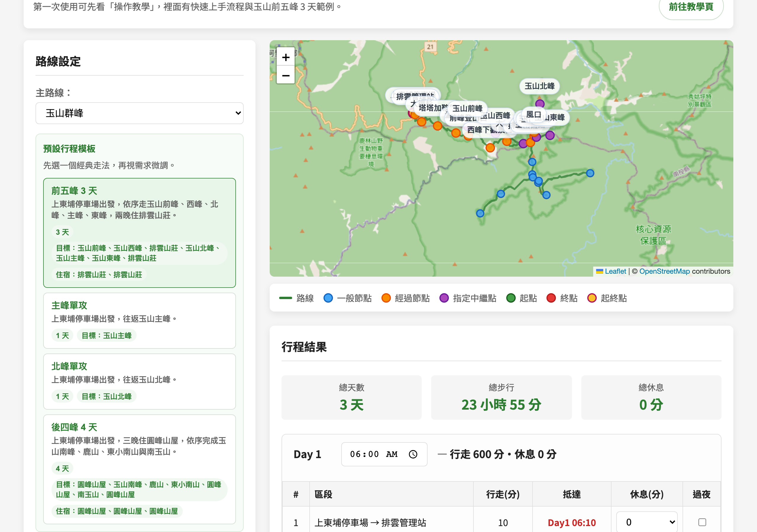Click the 經過節點 legend marker
Viewport: 757px width, 532px height.
pyautogui.click(x=386, y=298)
